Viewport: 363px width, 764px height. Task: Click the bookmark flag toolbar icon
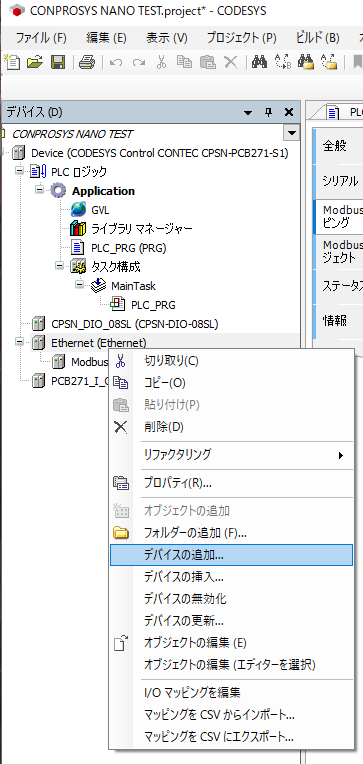click(x=357, y=62)
